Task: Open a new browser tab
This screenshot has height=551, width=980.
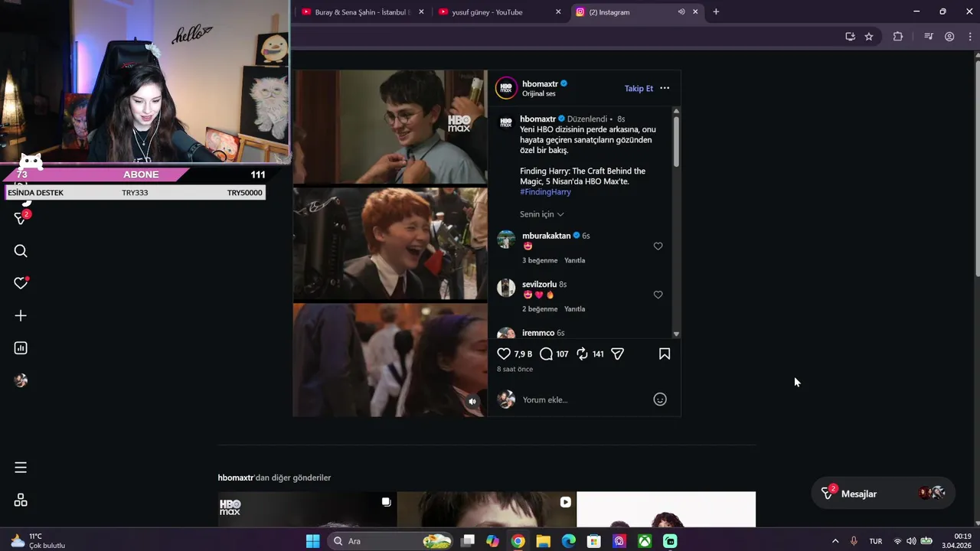Action: click(x=716, y=11)
